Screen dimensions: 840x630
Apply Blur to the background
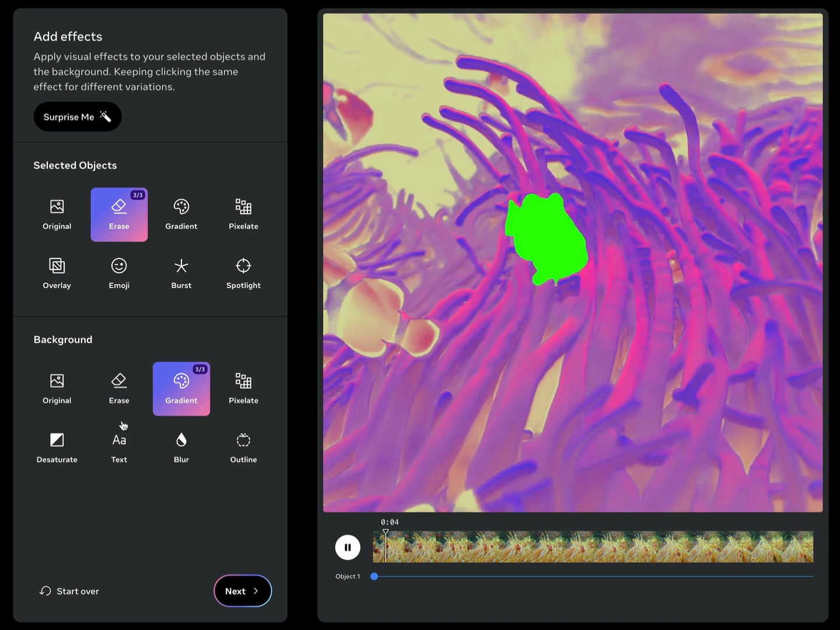click(181, 448)
